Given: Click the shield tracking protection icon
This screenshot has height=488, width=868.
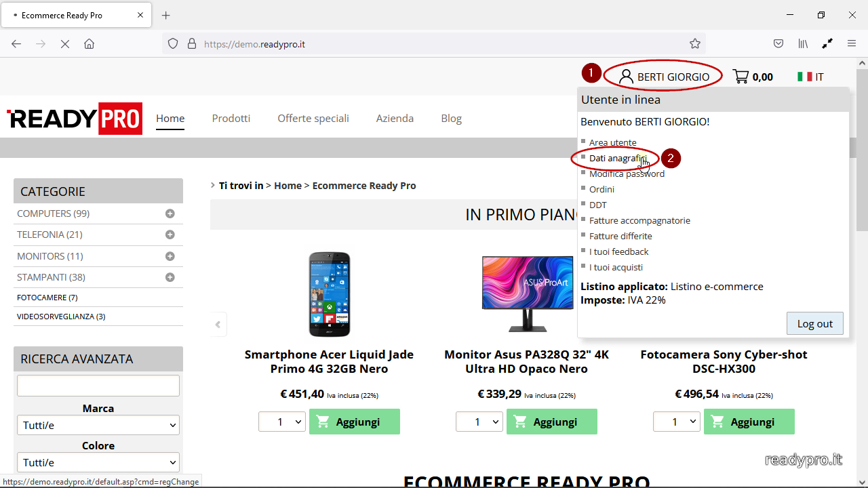Looking at the screenshot, I should (x=173, y=44).
